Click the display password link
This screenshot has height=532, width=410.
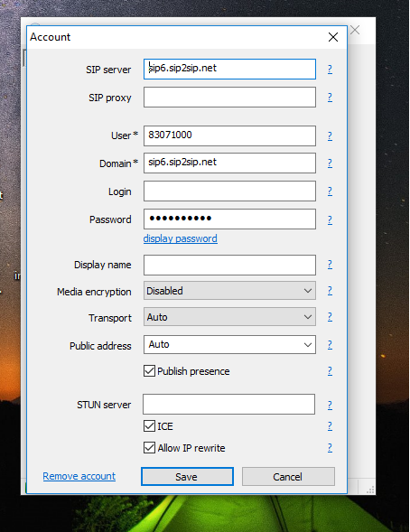click(x=180, y=238)
